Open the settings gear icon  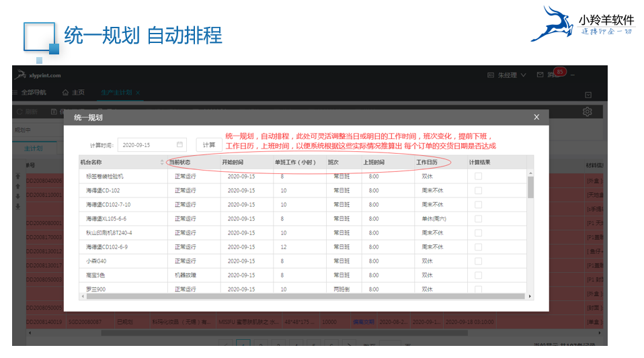[x=588, y=111]
